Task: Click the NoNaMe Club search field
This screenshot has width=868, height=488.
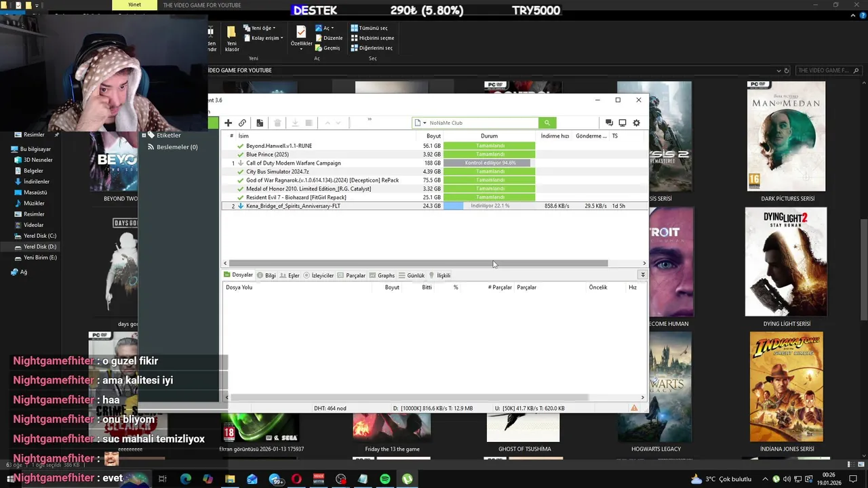Action: click(483, 123)
